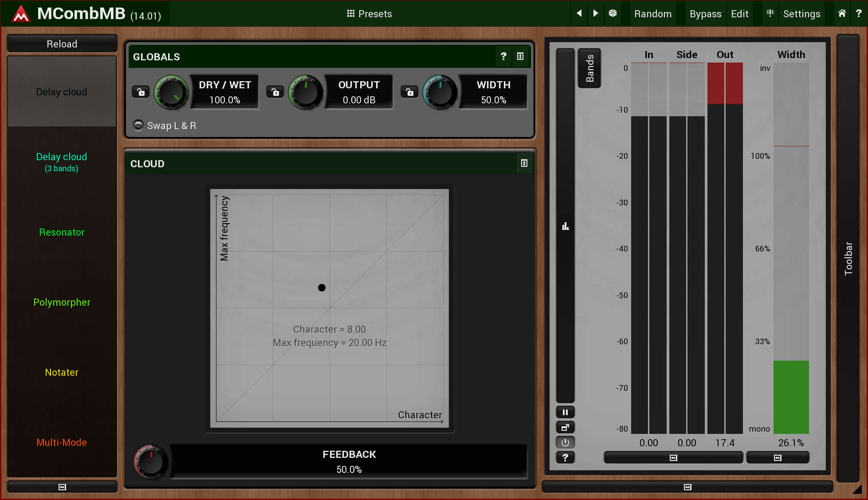Viewport: 868px width, 500px height.
Task: Choose the Multi-Mode device
Action: pyautogui.click(x=62, y=442)
